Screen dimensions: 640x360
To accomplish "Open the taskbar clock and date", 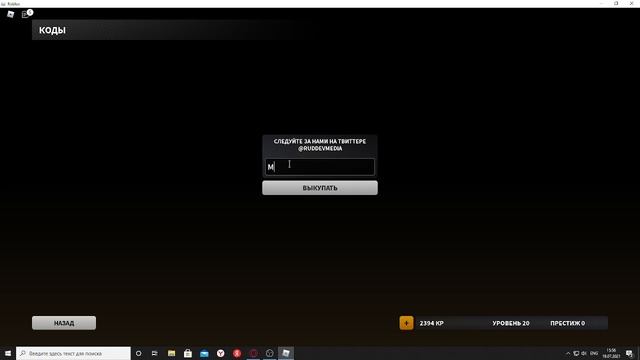I will coord(611,353).
